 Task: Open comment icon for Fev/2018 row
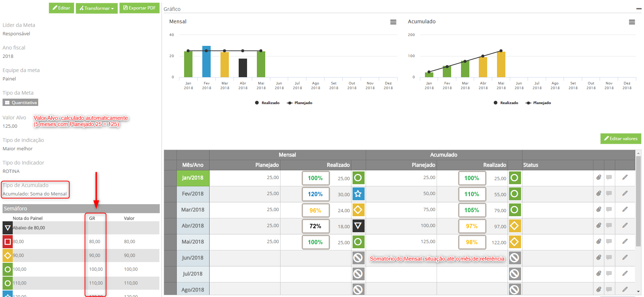609,194
